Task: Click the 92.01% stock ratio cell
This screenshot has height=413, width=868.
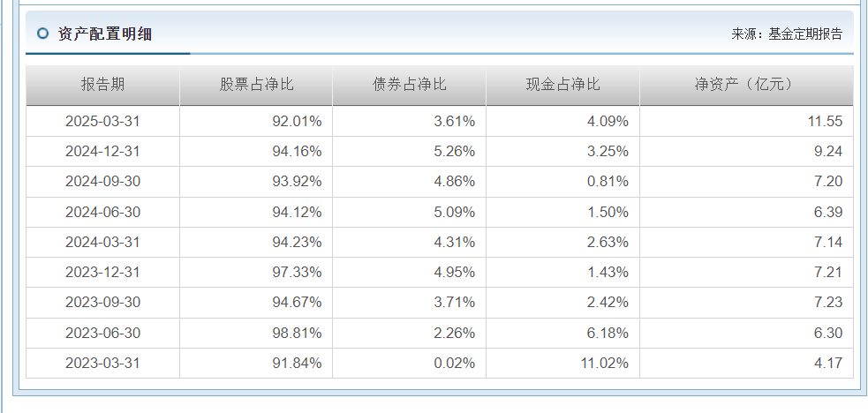Action: [x=297, y=121]
